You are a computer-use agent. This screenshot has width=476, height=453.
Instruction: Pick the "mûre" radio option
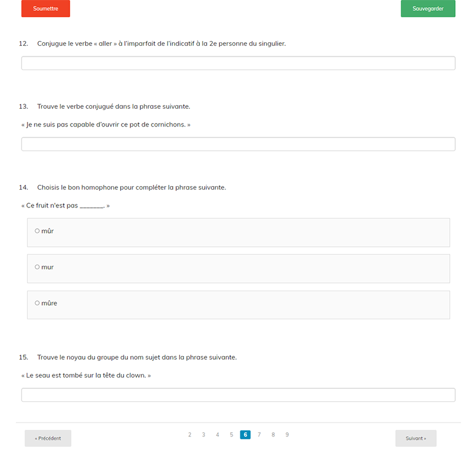point(37,303)
